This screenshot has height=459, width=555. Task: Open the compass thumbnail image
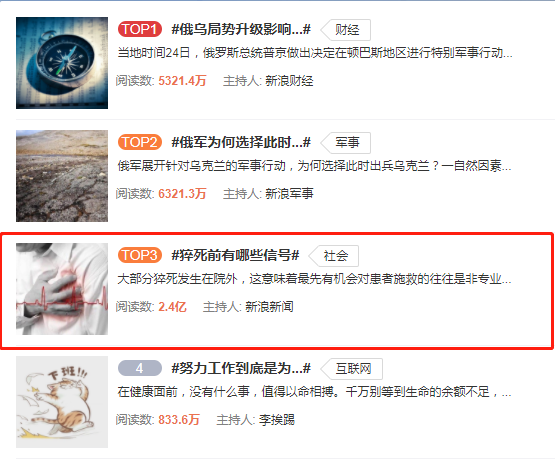[62, 63]
